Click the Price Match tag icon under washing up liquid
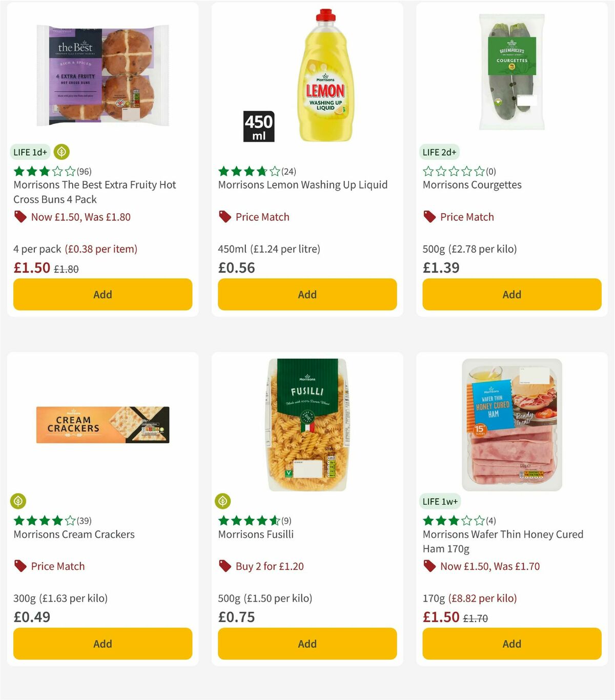 [224, 217]
